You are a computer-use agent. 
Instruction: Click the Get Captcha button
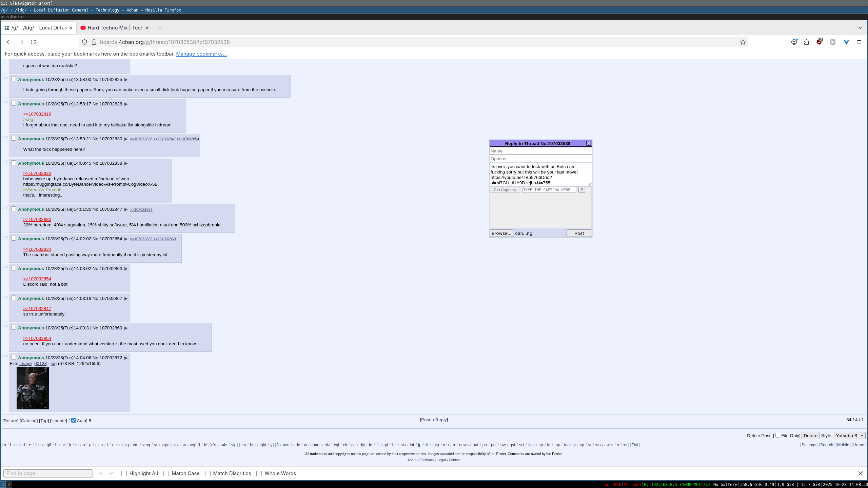coord(505,190)
